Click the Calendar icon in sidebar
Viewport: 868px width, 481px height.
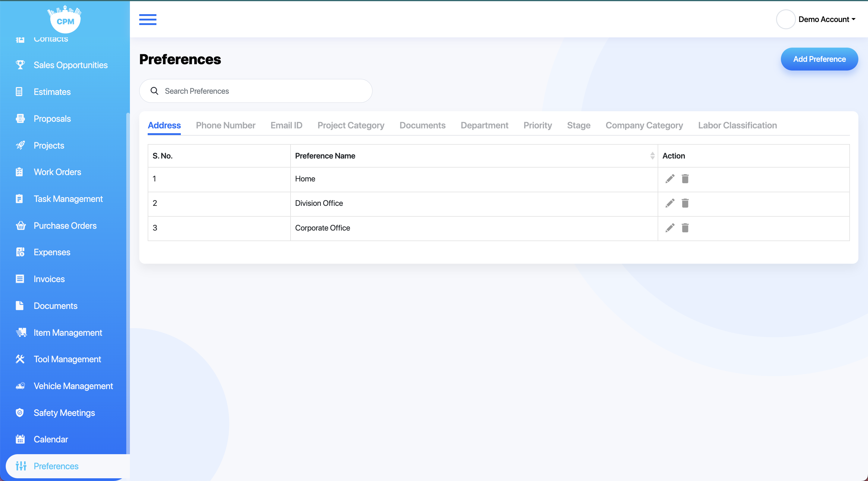[x=20, y=439]
